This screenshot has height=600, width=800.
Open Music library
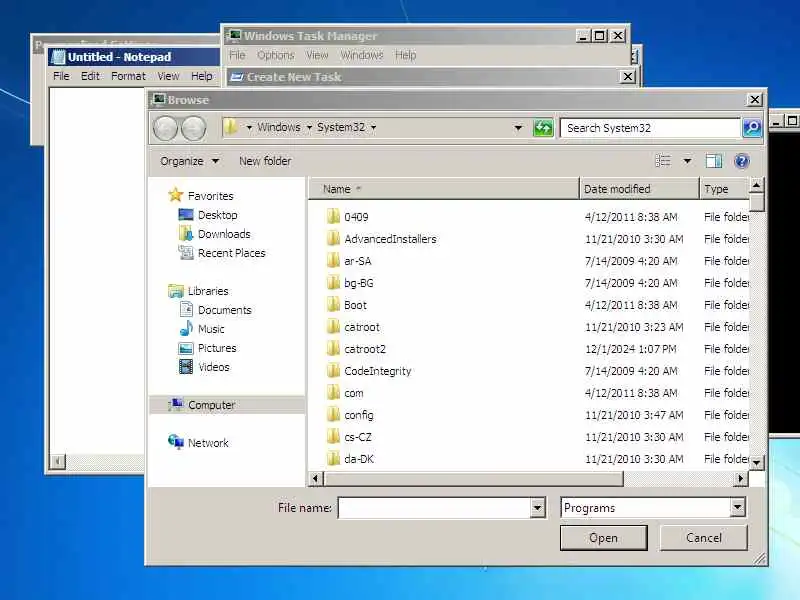click(x=211, y=329)
